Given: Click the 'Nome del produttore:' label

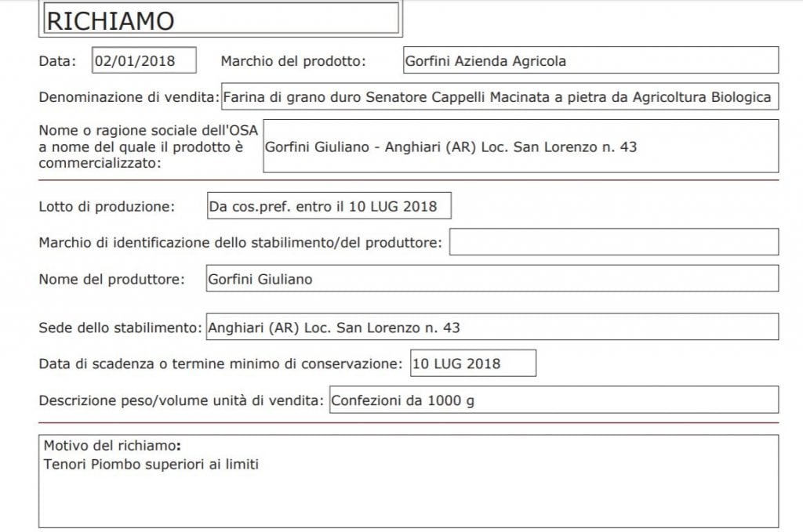Looking at the screenshot, I should click(x=111, y=279).
